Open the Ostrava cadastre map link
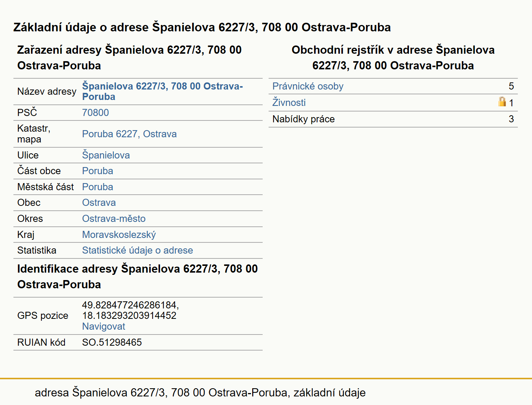Screen dimensions: 532x405 (160, 134)
